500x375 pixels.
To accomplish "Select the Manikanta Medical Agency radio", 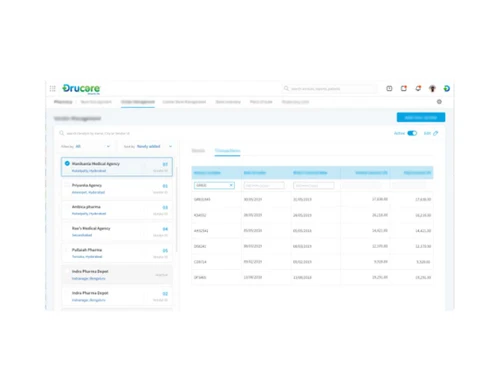I will (67, 164).
